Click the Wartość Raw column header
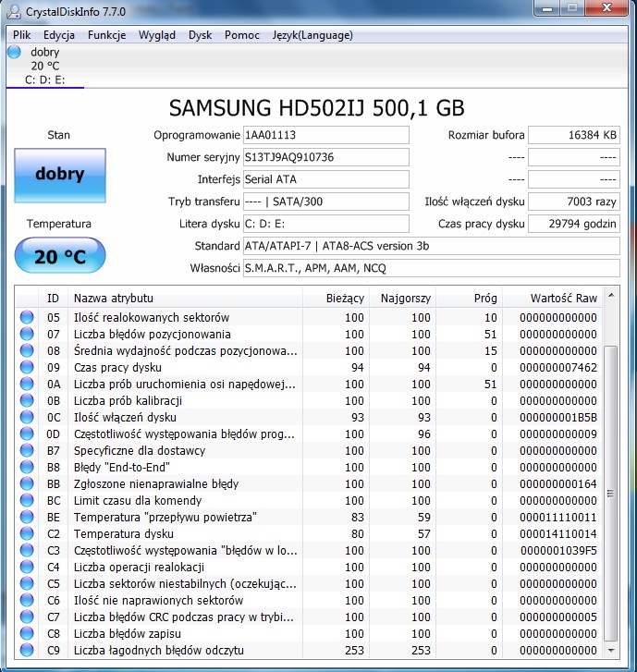The width and height of the screenshot is (637, 672). coord(553,298)
